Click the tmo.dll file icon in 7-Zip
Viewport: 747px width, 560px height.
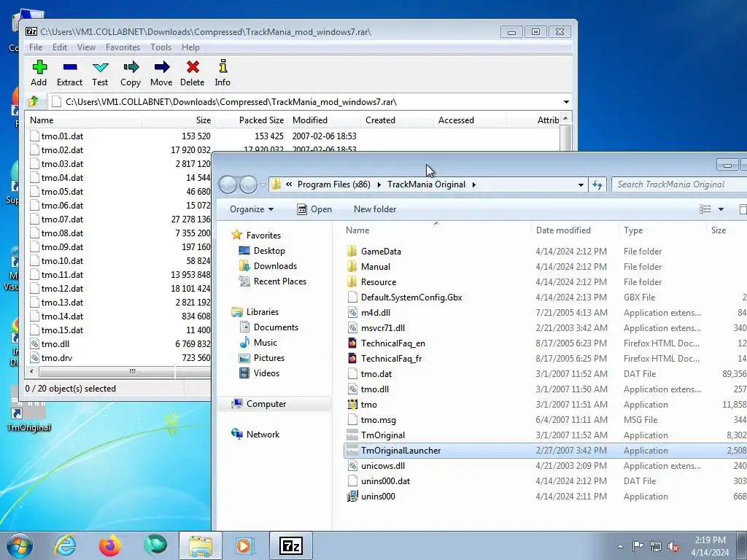(x=34, y=344)
